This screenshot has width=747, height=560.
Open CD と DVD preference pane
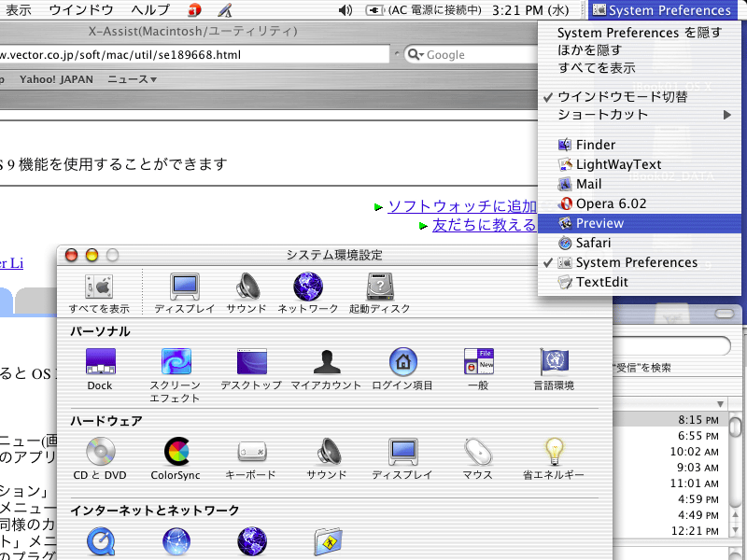[100, 458]
